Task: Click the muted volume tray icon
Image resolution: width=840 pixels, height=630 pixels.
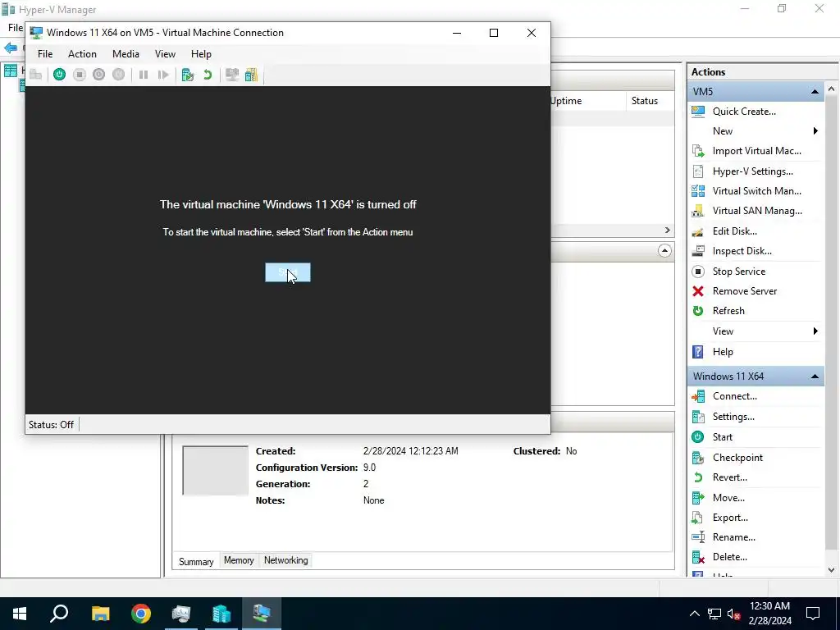Action: (733, 614)
